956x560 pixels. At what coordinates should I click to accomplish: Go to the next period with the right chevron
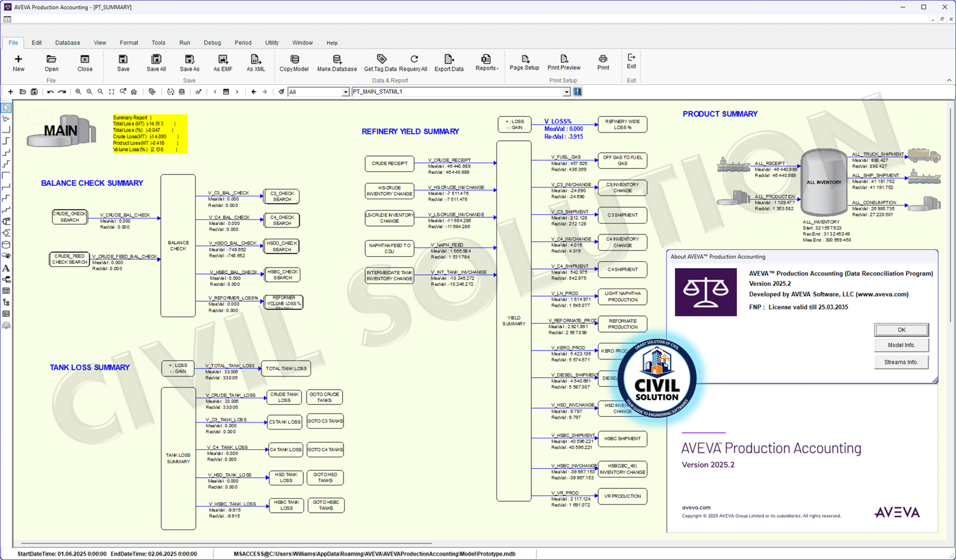[237, 92]
